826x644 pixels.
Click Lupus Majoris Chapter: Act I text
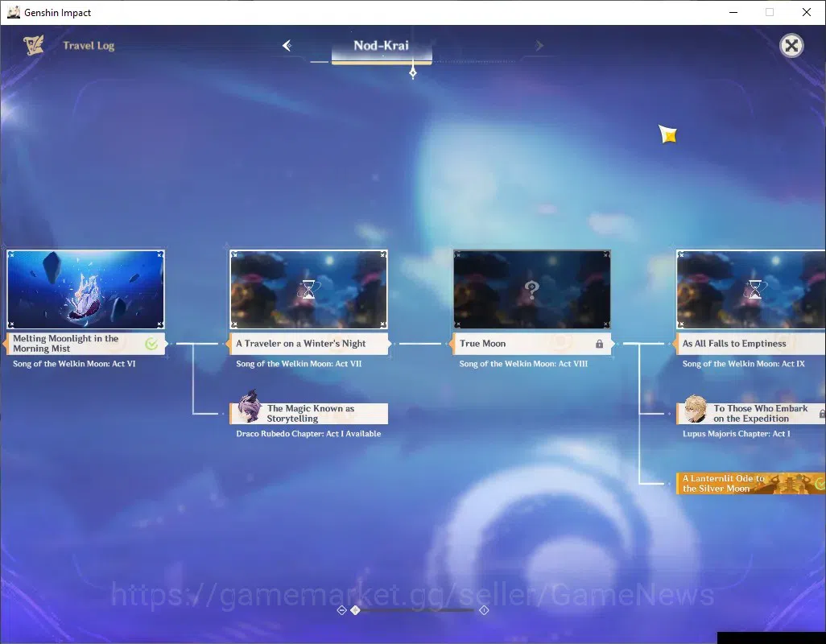click(736, 434)
